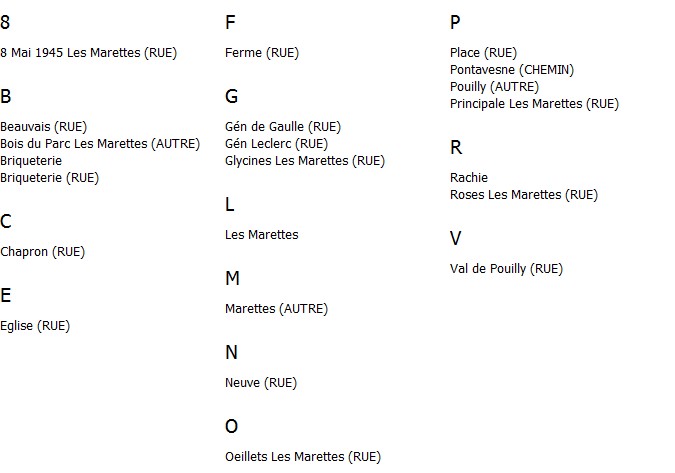Open Roses Les Marettes (RUE)

point(524,195)
